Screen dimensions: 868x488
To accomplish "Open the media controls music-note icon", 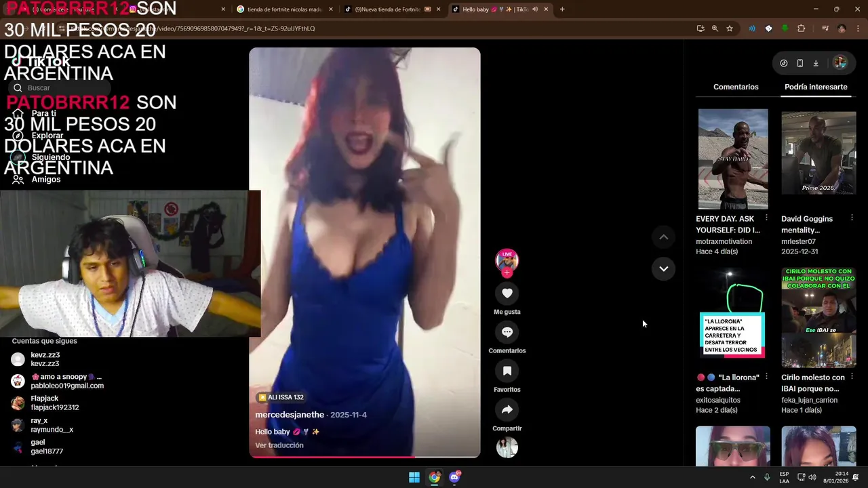I will click(825, 28).
